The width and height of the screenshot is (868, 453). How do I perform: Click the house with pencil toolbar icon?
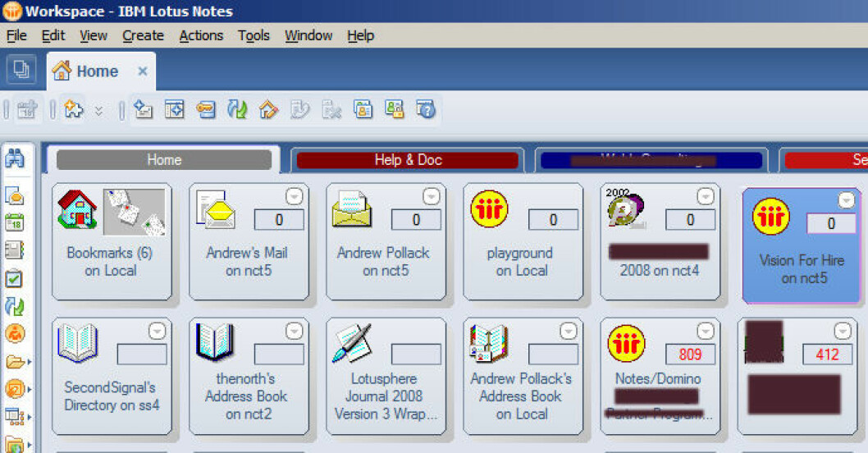pos(268,109)
